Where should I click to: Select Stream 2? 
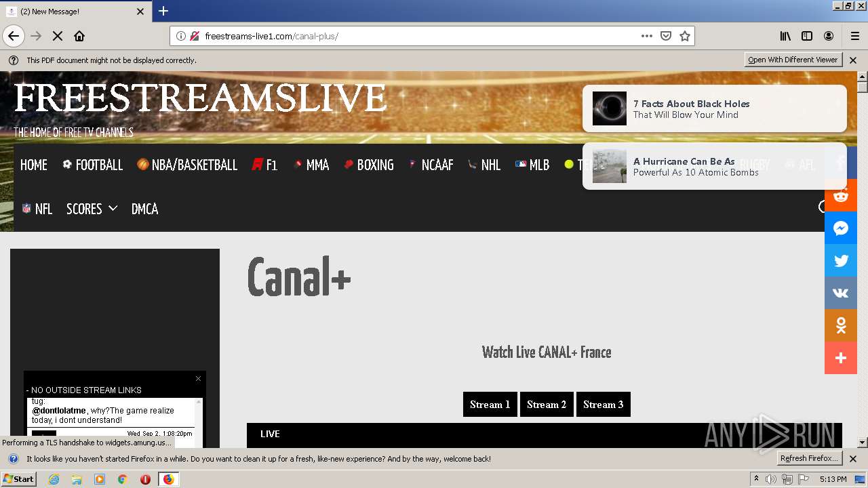pyautogui.click(x=547, y=405)
